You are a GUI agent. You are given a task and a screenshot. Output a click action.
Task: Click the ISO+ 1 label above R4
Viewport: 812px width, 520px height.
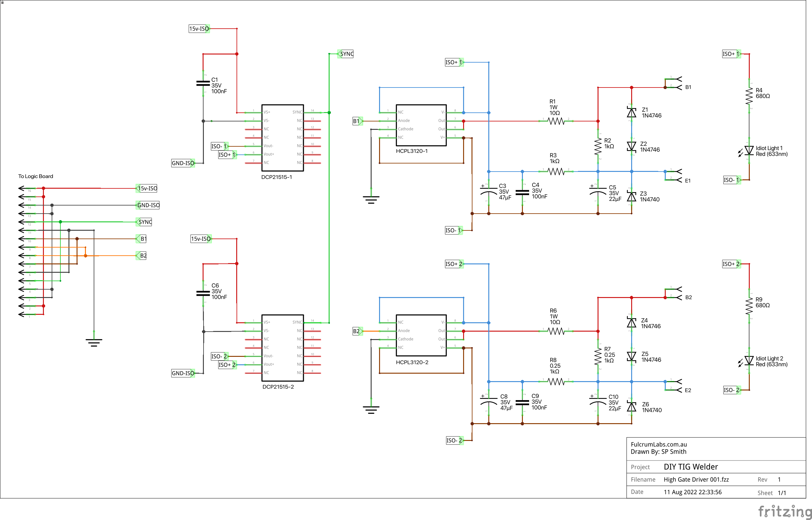tap(732, 54)
